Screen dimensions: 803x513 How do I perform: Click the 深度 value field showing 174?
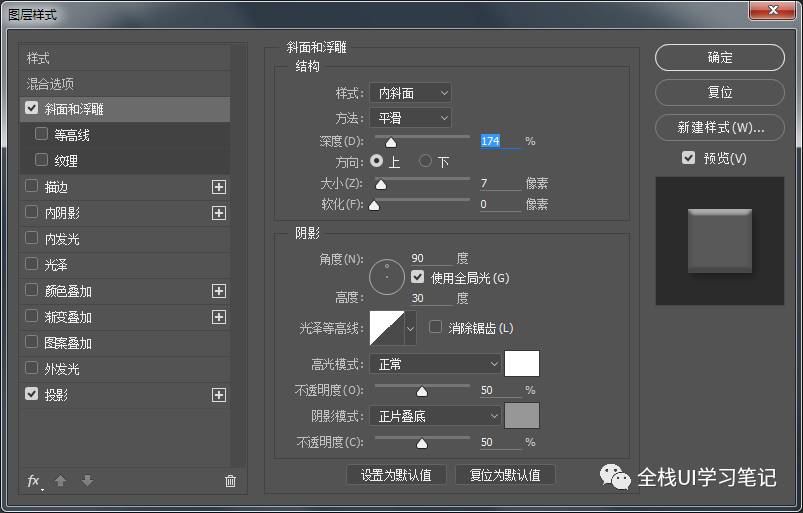pyautogui.click(x=500, y=141)
